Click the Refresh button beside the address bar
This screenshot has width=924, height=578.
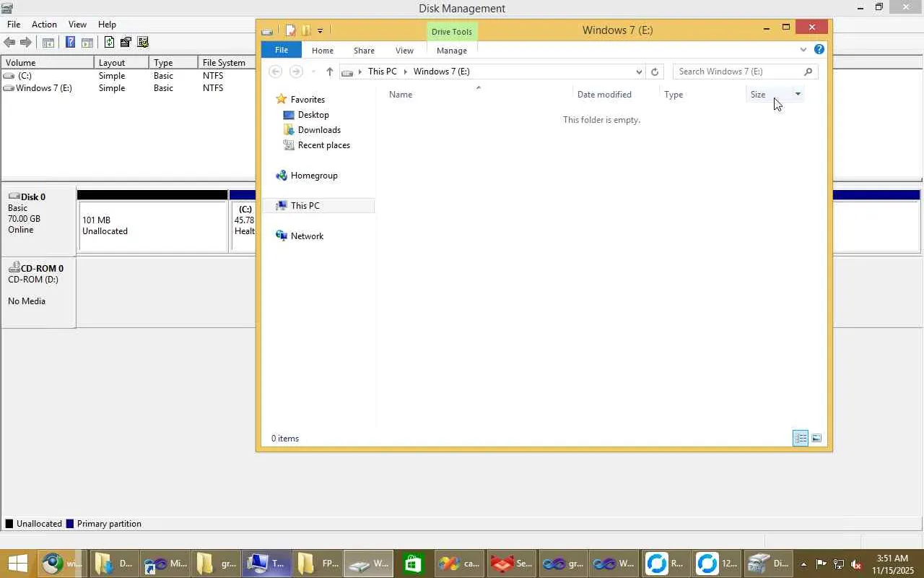coord(655,72)
